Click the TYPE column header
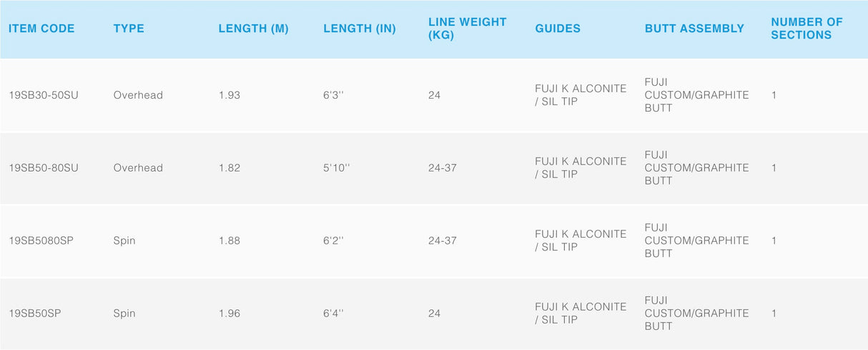Viewport: 868px width, 350px height. coord(129,29)
